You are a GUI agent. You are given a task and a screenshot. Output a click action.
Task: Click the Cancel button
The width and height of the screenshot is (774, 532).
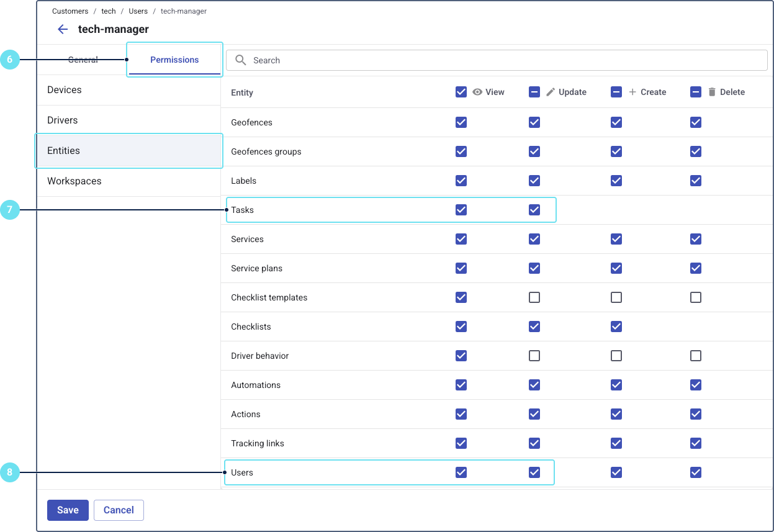pos(119,510)
